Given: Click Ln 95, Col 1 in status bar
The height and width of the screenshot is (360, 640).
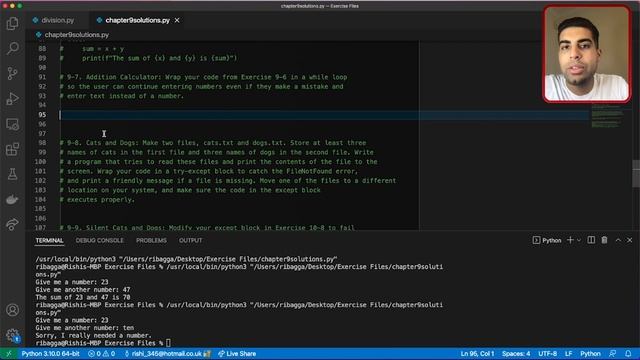Looking at the screenshot, I should [477, 354].
